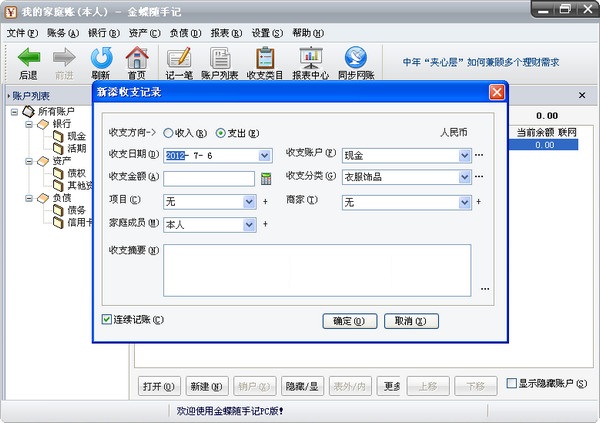This screenshot has height=423, width=600.
Task: Open calculator icon beside 收支金额 field
Action: [266, 179]
